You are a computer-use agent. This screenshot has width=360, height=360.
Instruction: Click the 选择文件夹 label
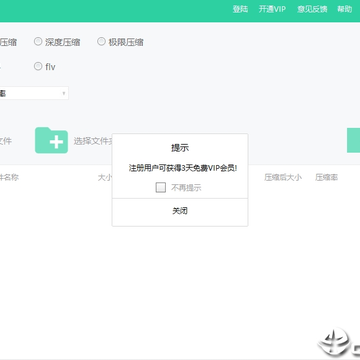93,141
